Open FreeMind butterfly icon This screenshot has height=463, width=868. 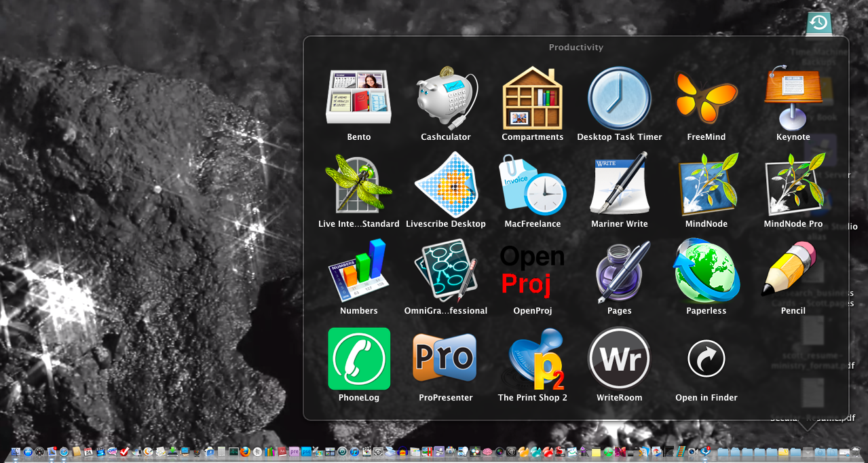(706, 98)
